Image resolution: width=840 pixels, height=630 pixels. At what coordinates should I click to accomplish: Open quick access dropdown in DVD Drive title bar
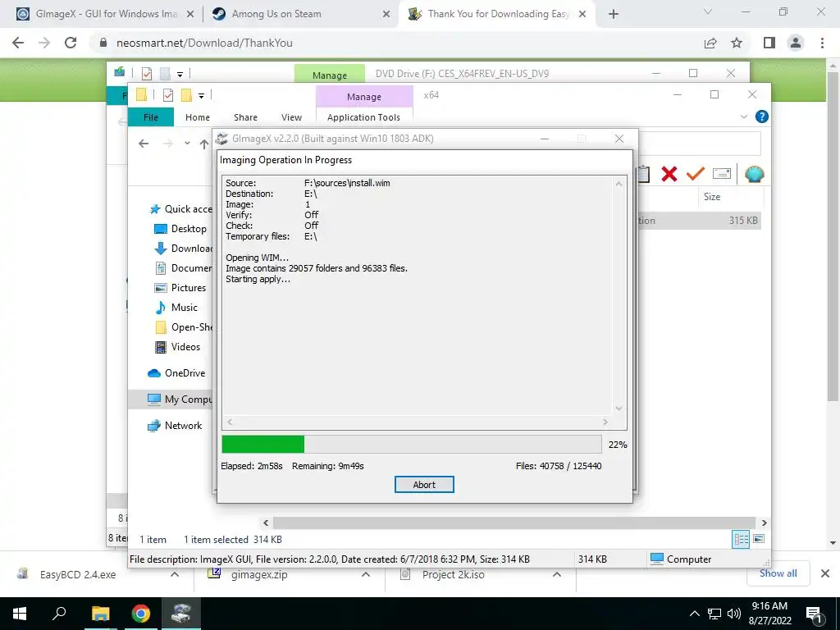point(180,74)
